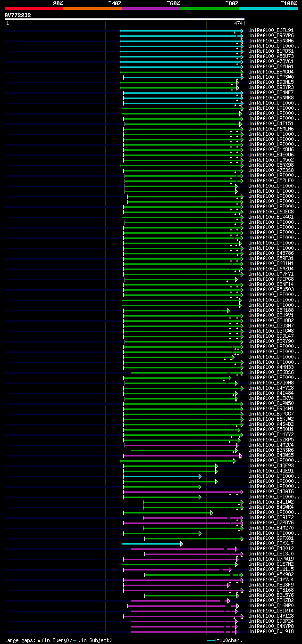The width and height of the screenshot is (302, 644).
Task: Click UniRef100_C5M188 label
Action: tap(272, 310)
